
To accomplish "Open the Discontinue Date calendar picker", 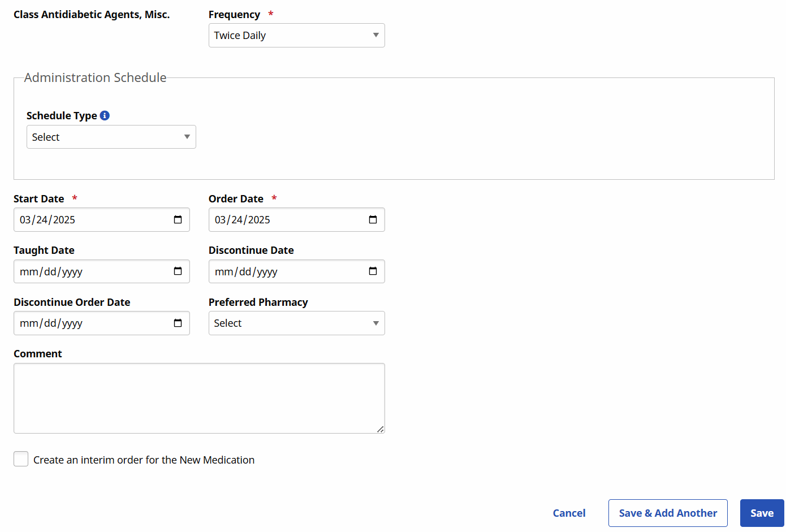I will tap(373, 271).
